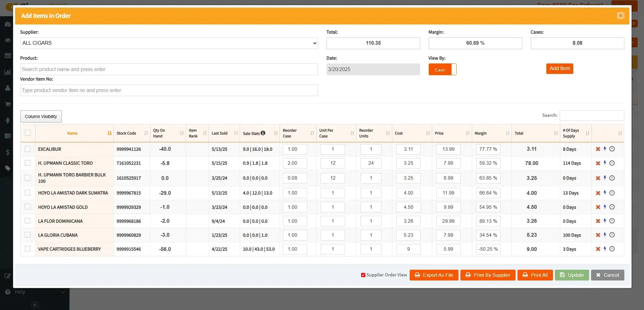This screenshot has height=310, width=644.
Task: Click lightning bolt icon for LA FLOR DOMINICANA
Action: [605, 221]
